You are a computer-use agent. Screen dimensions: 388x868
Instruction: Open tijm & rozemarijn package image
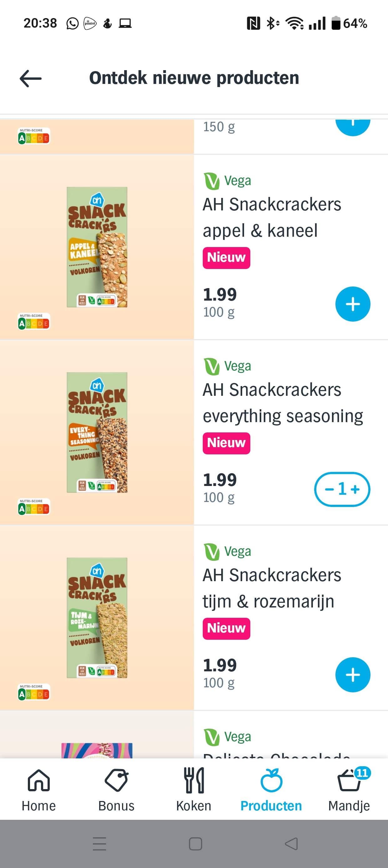[x=97, y=617]
